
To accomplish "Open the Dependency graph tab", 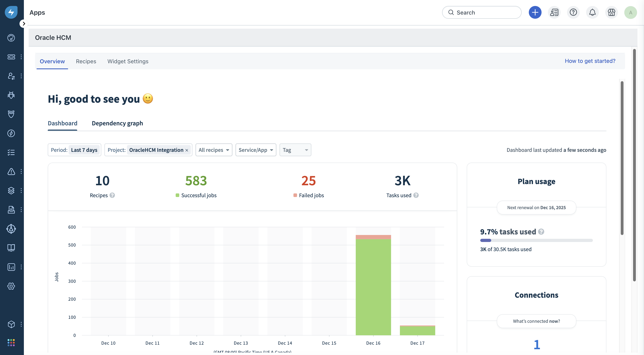I will (x=117, y=123).
